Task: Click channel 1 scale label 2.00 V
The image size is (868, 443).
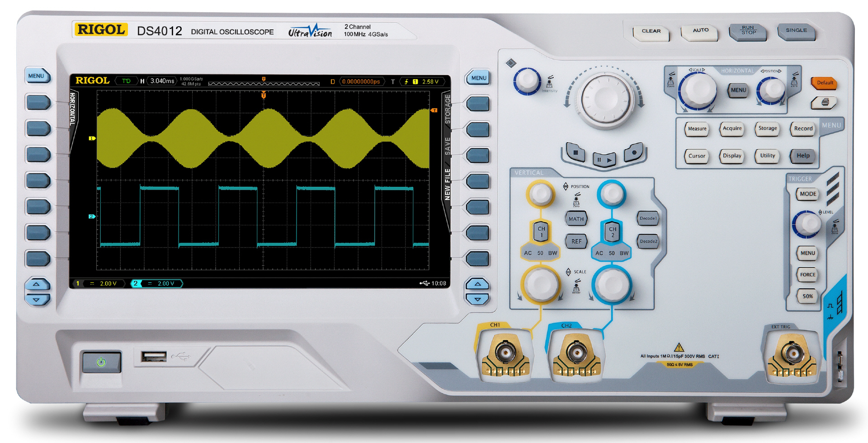Action: coord(108,283)
